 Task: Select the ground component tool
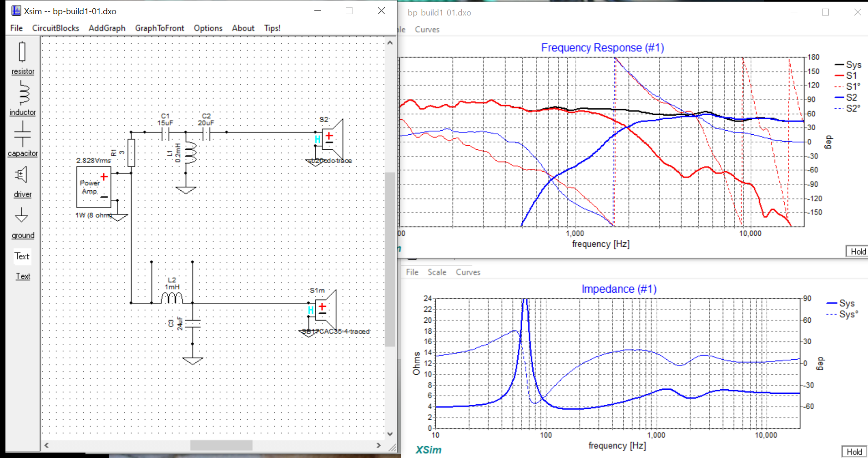[22, 223]
